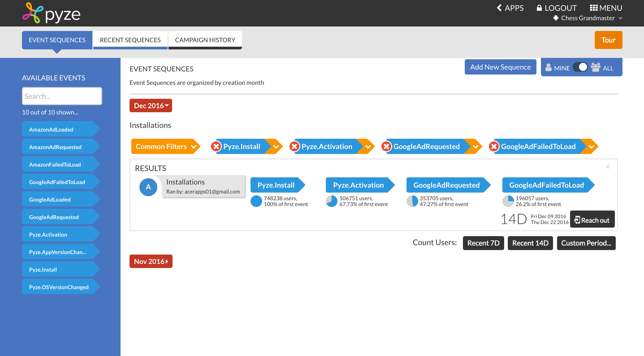Click the avatar circle labeled A

point(148,187)
